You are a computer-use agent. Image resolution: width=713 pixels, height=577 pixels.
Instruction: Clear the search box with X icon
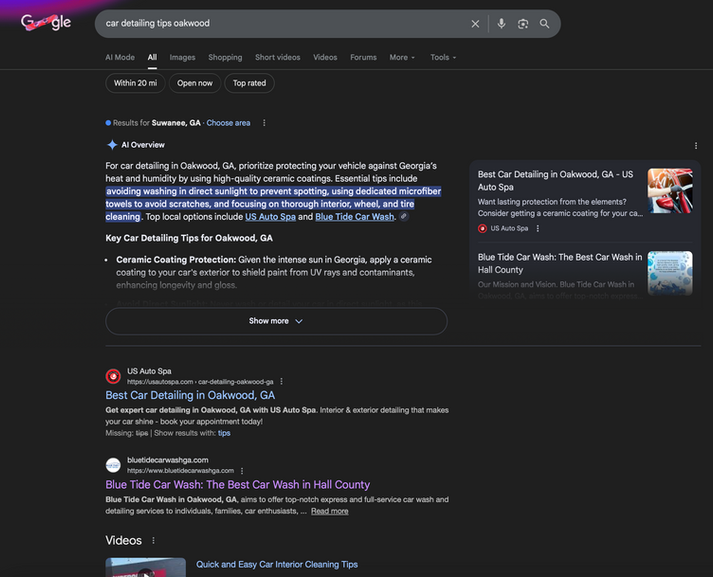[475, 24]
